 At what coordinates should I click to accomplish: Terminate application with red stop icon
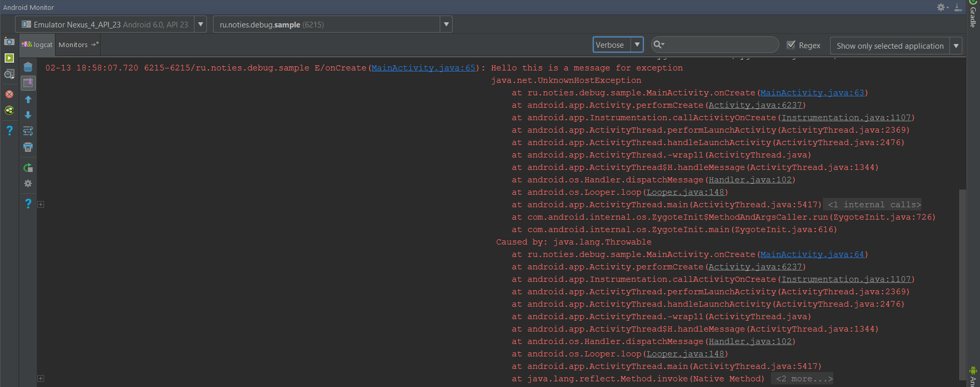9,94
